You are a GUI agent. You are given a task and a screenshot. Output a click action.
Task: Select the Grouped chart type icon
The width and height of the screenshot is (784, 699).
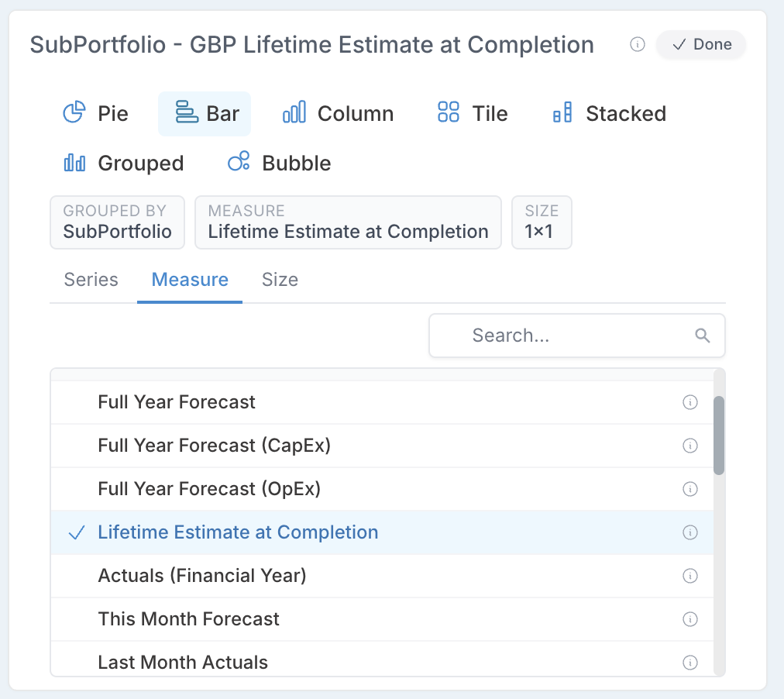[74, 163]
